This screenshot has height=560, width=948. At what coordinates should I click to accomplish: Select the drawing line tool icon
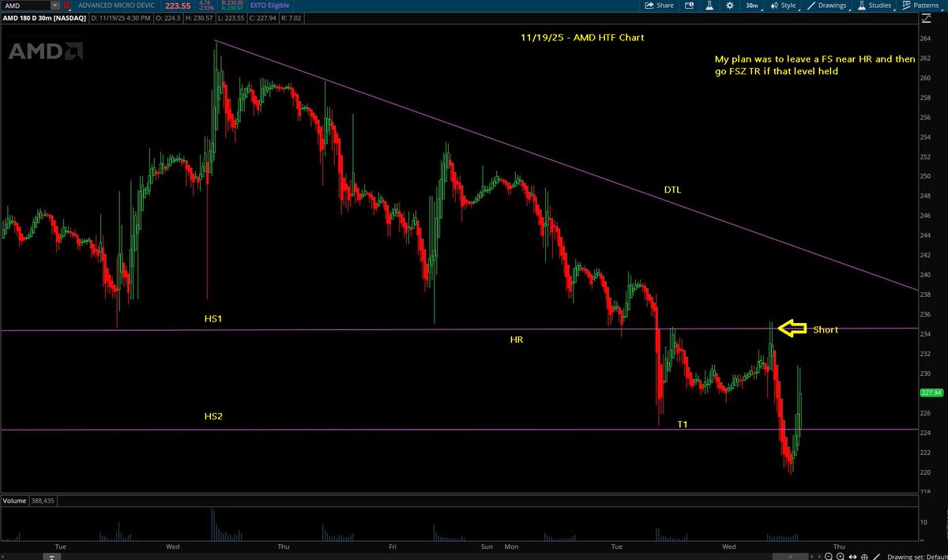click(876, 556)
